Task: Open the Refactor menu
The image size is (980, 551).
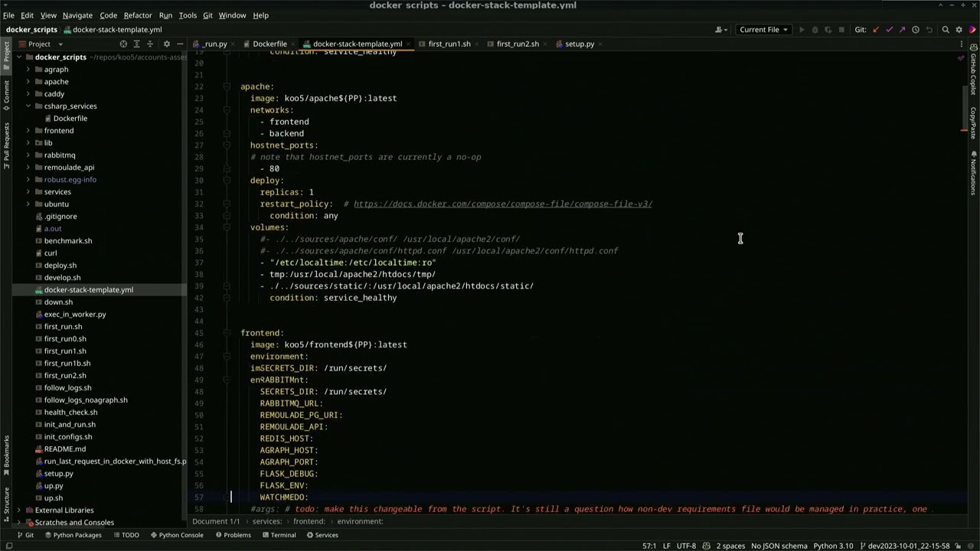Action: (138, 15)
